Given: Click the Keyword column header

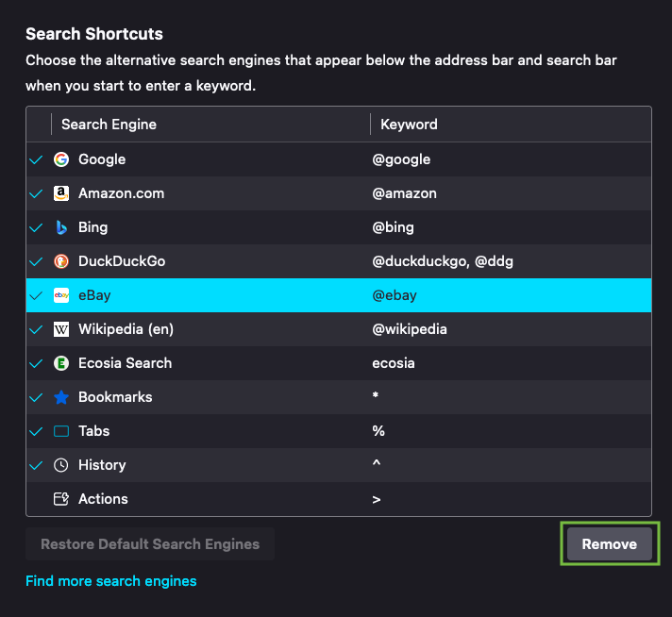Looking at the screenshot, I should 409,125.
